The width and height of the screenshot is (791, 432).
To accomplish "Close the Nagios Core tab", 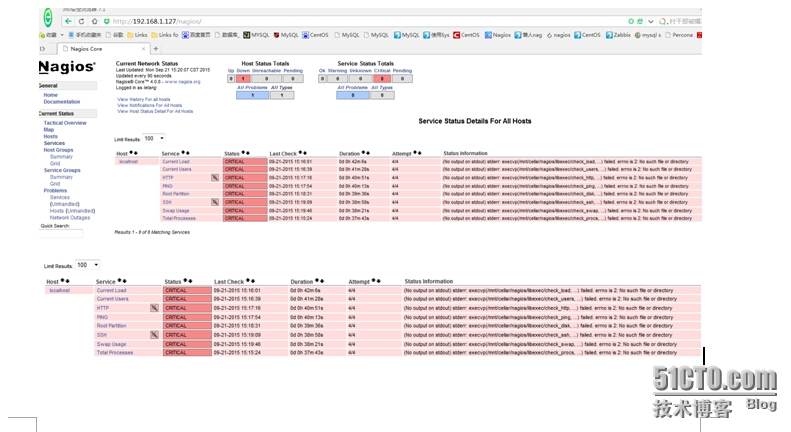I will pos(143,49).
